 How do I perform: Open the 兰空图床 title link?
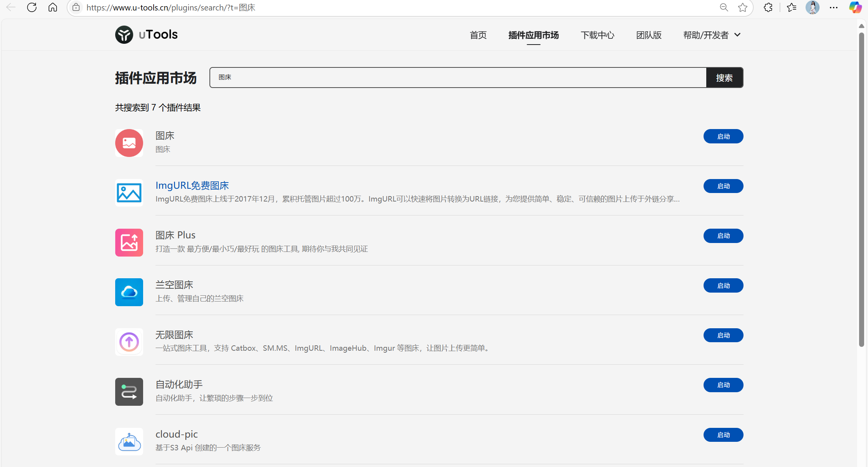(174, 285)
